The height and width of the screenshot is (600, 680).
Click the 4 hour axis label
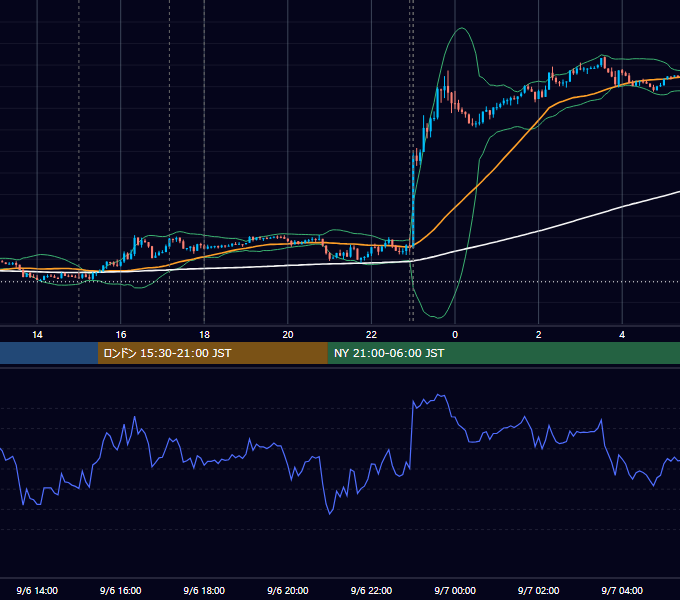(622, 335)
